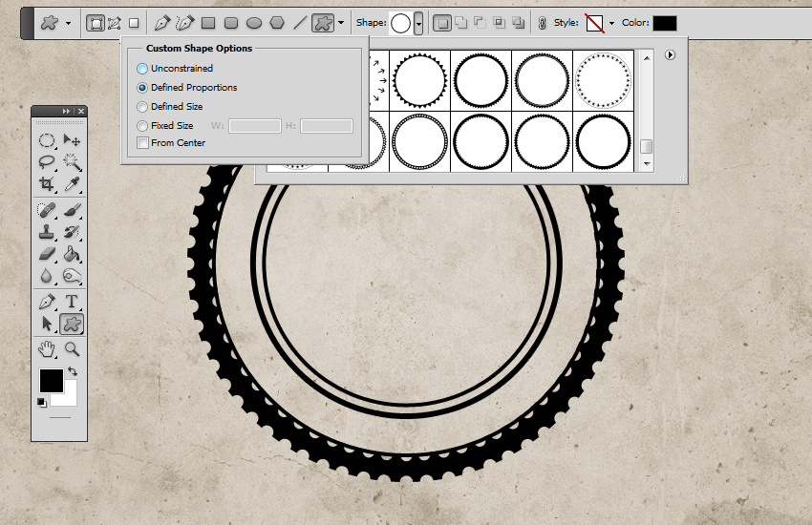The height and width of the screenshot is (525, 812).
Task: Select the Magic Wand tool
Action: [x=72, y=163]
